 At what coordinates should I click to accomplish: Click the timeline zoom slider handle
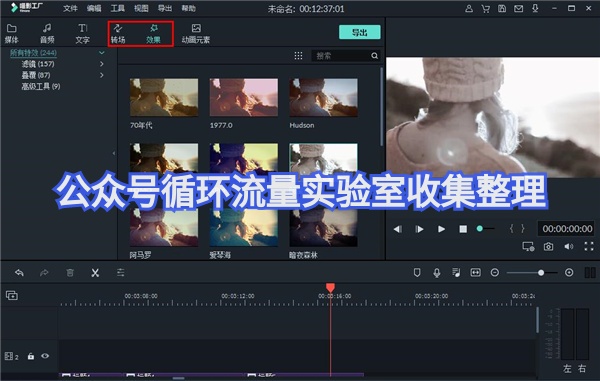coord(541,273)
